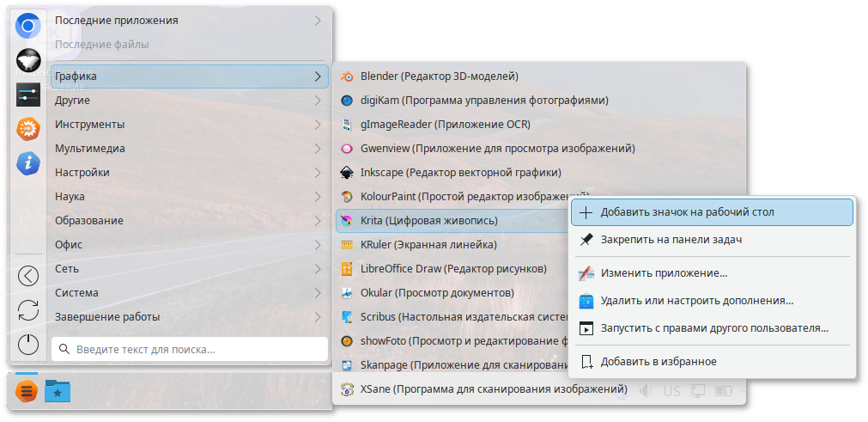This screenshot has height=422, width=868.
Task: Open the blue info center icon
Action: coord(28,163)
